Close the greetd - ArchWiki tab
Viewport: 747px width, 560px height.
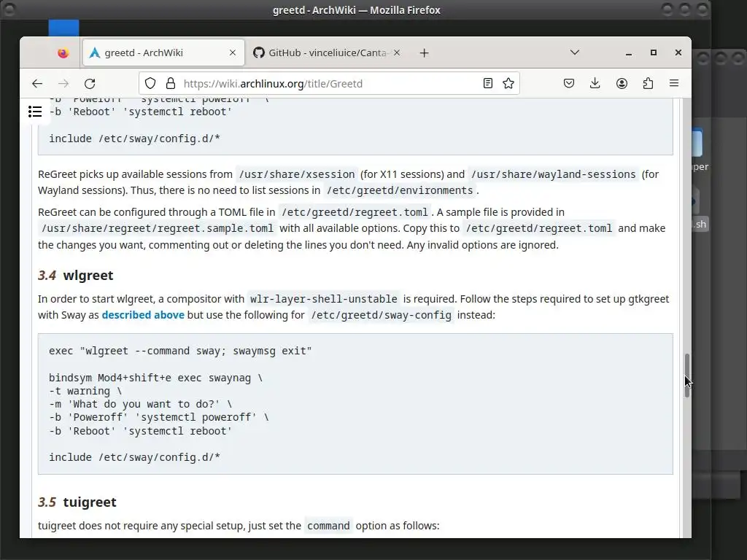pyautogui.click(x=233, y=52)
